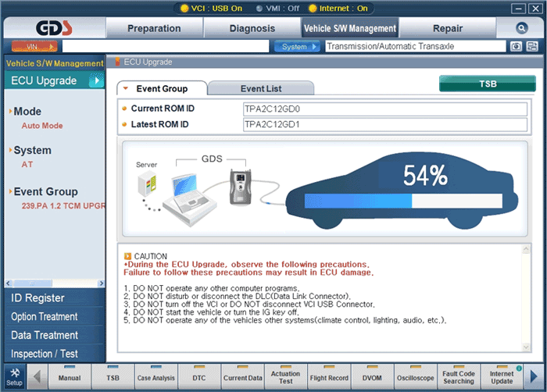
Task: Expand the Event Group sidebar section
Action: pos(43,191)
